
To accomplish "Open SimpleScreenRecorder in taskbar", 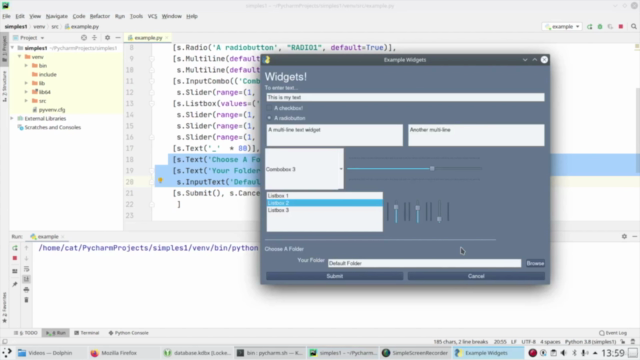I will [x=415, y=353].
